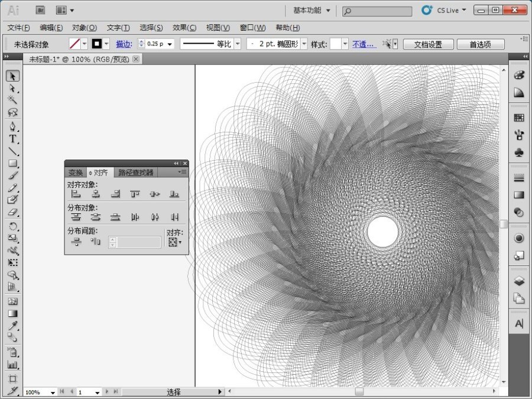Switch to the 路径查找器 tab

click(x=136, y=173)
